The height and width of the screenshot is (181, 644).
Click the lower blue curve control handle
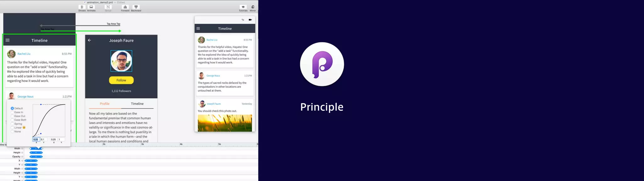click(41, 134)
